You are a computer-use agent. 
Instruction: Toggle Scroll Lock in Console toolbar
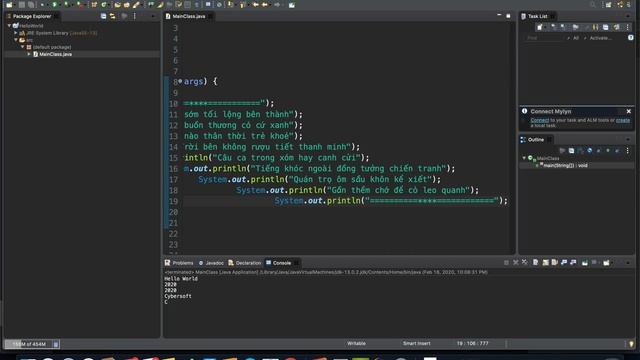click(x=545, y=262)
